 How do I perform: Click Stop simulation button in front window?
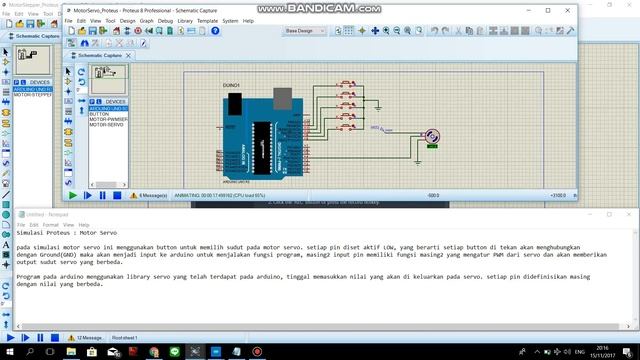tap(117, 196)
